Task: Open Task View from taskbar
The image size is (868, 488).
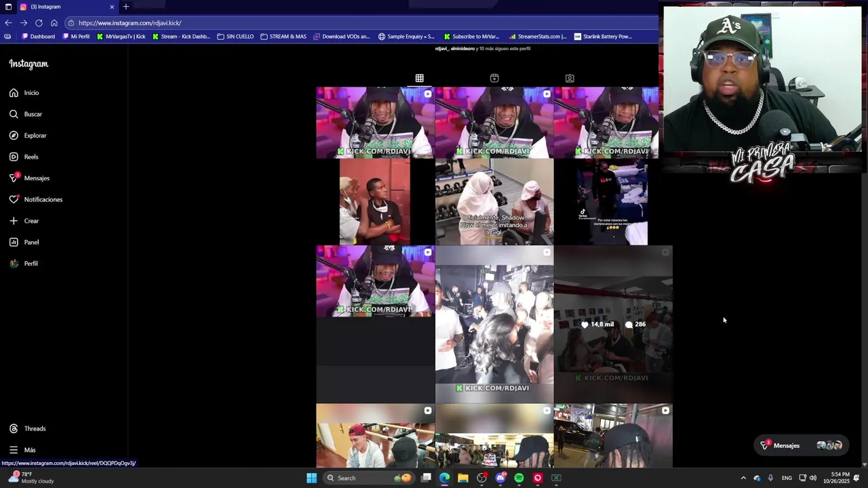Action: (x=426, y=478)
